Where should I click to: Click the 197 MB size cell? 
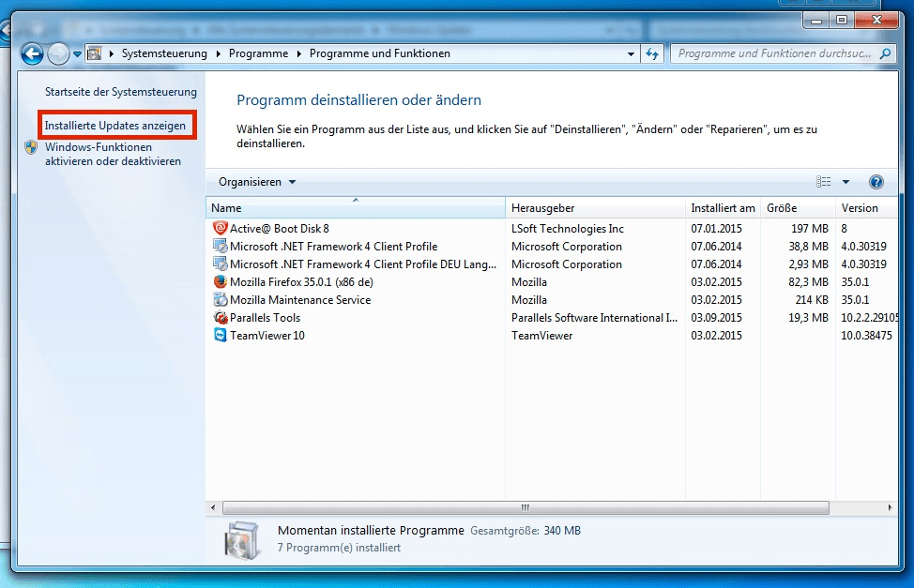[809, 229]
